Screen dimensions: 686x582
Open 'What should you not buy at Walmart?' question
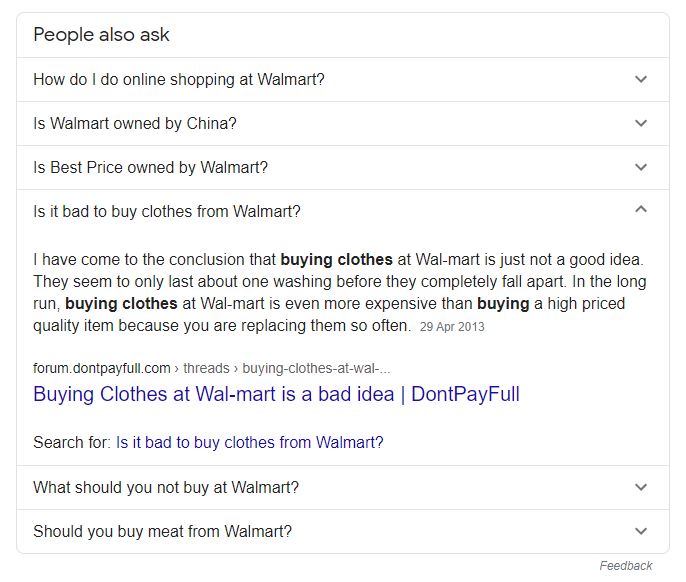pyautogui.click(x=166, y=488)
